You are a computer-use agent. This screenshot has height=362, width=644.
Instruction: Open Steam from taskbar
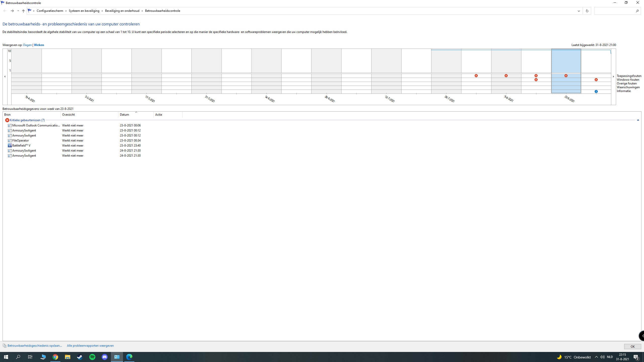(x=80, y=357)
